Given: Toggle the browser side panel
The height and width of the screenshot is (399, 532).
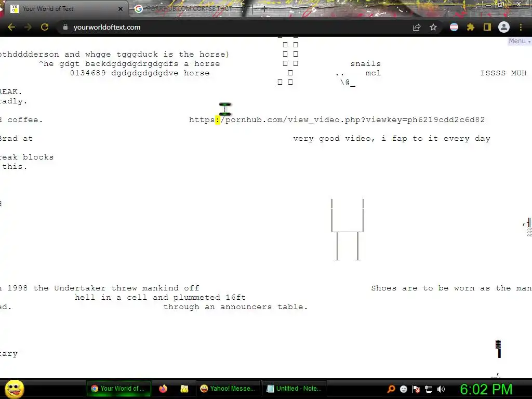Looking at the screenshot, I should tap(487, 27).
